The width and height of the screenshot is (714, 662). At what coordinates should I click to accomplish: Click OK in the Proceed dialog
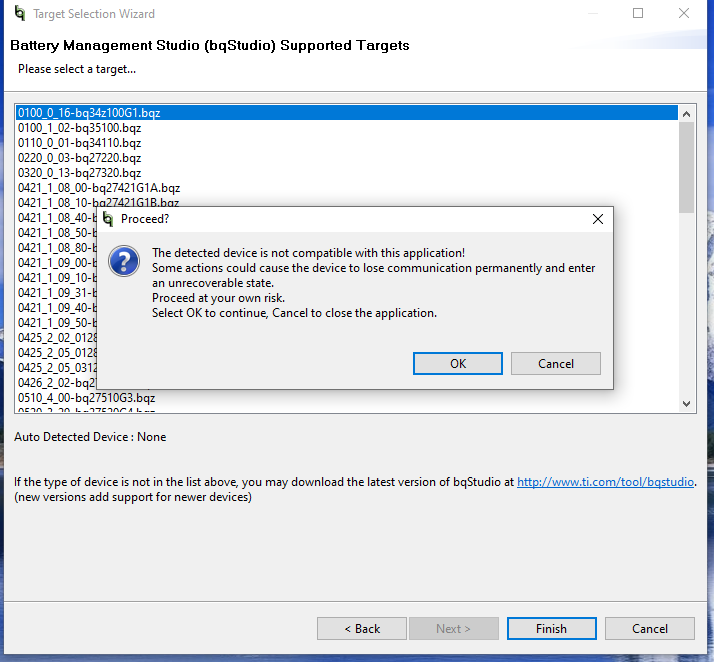click(x=458, y=363)
